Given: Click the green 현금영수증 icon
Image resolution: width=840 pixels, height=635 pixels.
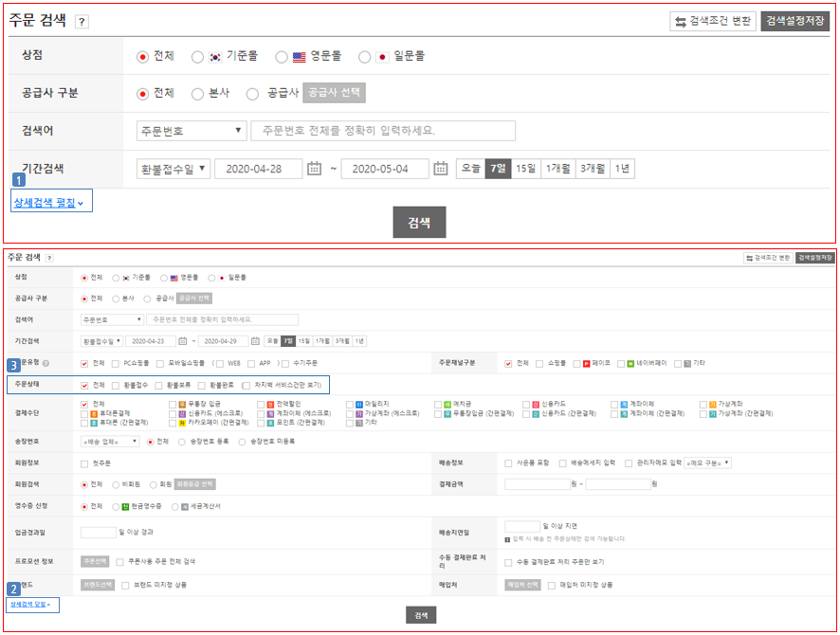Looking at the screenshot, I should point(126,506).
